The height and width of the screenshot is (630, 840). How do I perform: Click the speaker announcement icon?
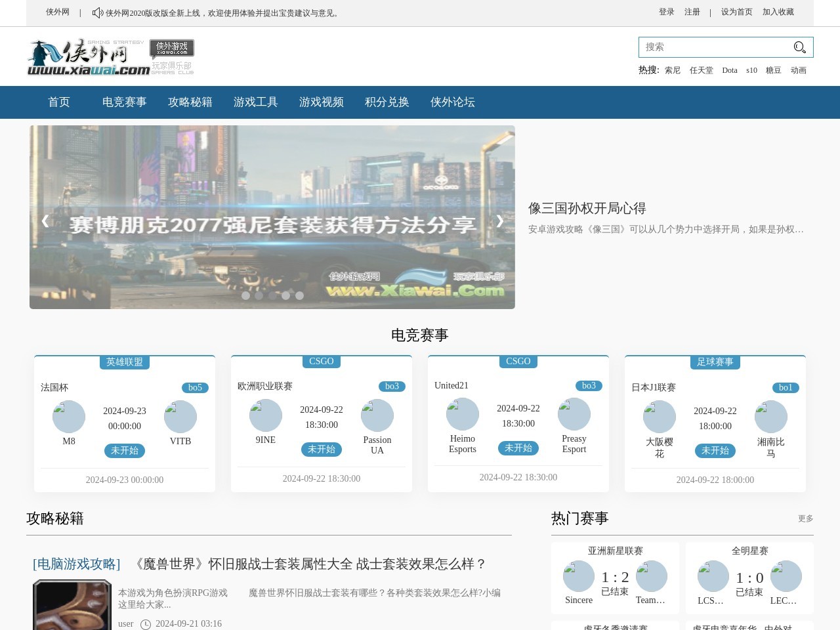coord(98,12)
